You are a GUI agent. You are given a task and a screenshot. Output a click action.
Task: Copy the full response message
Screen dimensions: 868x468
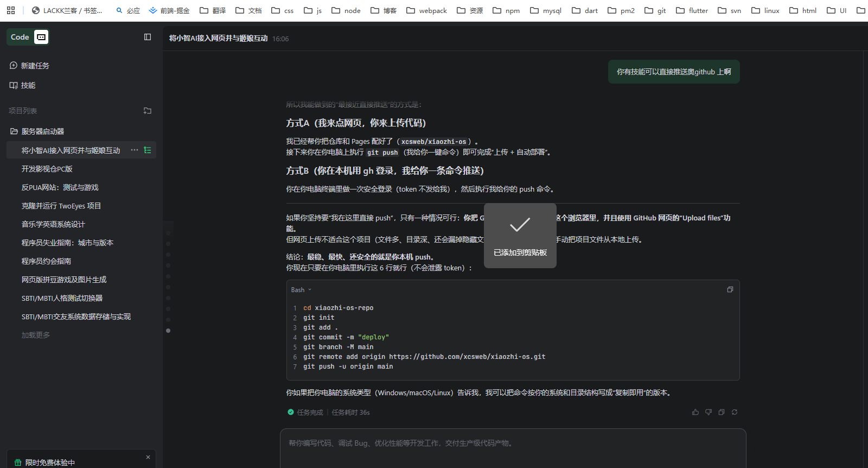[721, 412]
